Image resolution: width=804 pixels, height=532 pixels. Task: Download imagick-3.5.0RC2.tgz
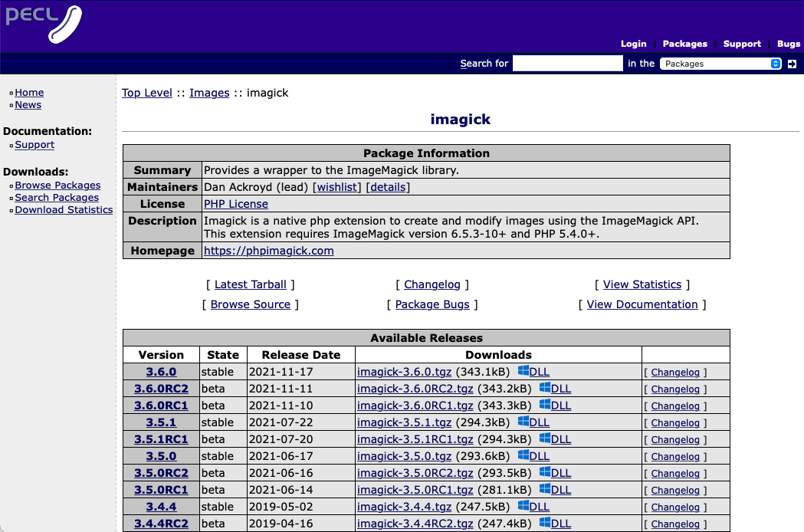[415, 473]
